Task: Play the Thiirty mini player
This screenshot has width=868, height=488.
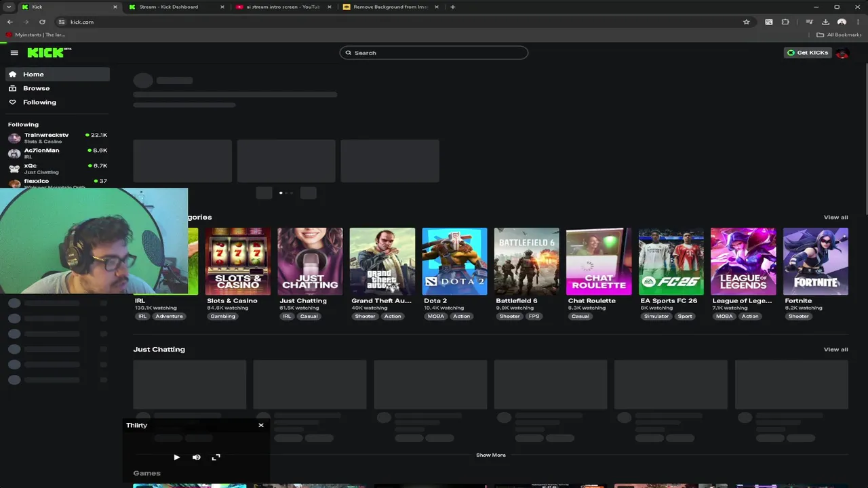Action: (x=176, y=457)
